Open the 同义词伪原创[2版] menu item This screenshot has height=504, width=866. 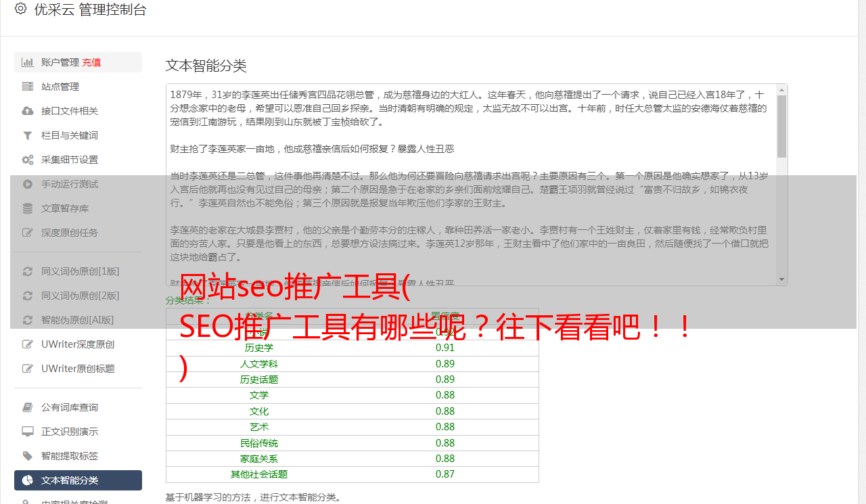point(80,296)
